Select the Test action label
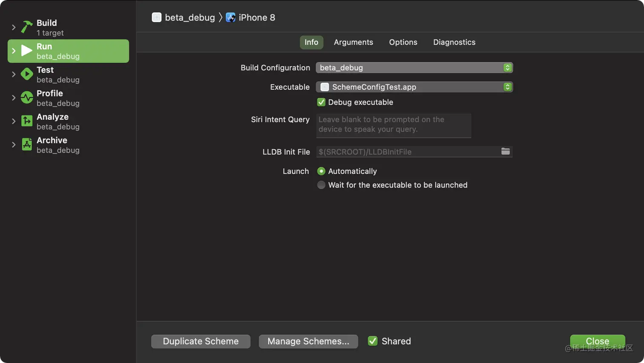 coord(45,70)
